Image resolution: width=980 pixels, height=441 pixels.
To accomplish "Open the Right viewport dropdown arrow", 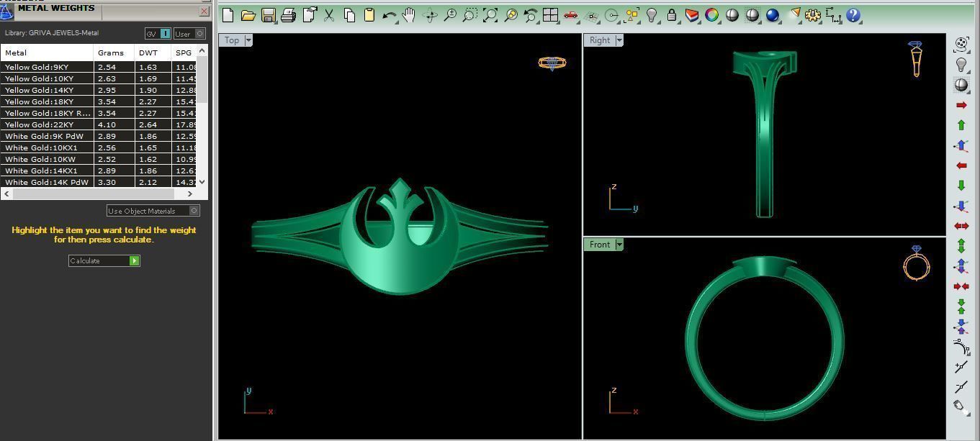I will point(619,40).
